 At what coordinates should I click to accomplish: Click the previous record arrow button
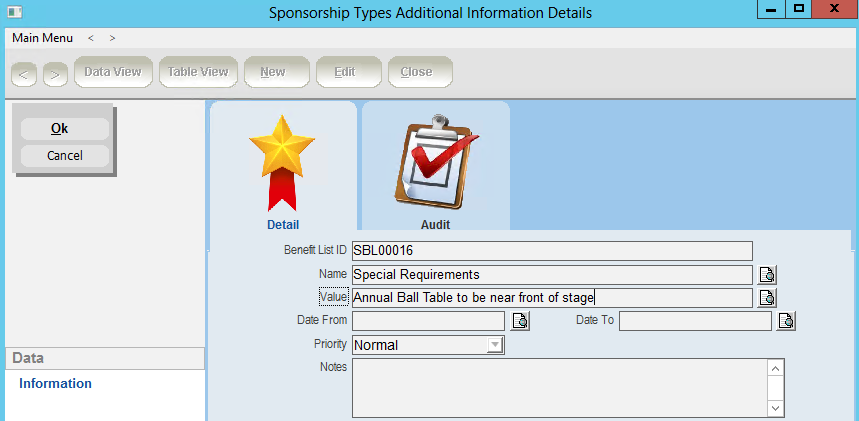(x=25, y=73)
